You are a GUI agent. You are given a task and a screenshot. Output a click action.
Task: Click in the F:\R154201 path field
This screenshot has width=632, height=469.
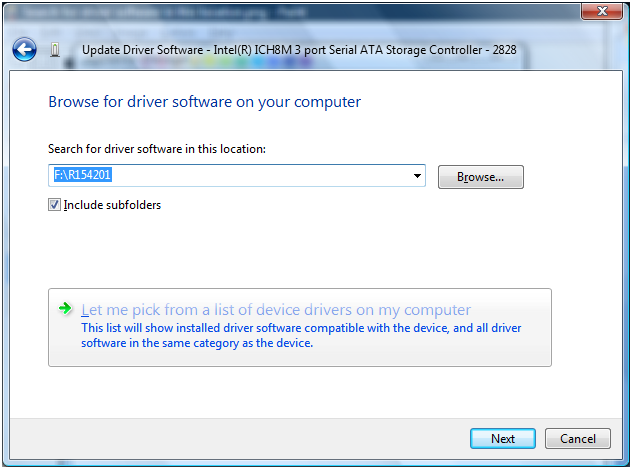(230, 177)
